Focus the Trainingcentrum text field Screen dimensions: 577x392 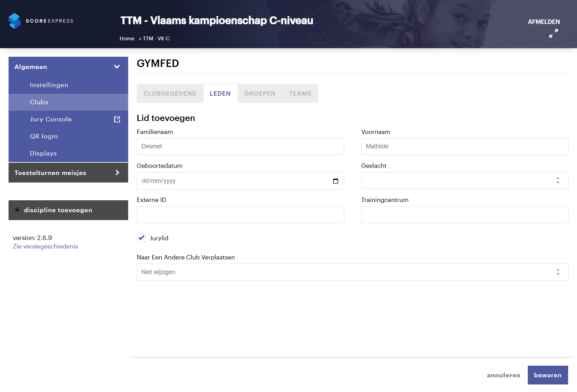(x=464, y=215)
